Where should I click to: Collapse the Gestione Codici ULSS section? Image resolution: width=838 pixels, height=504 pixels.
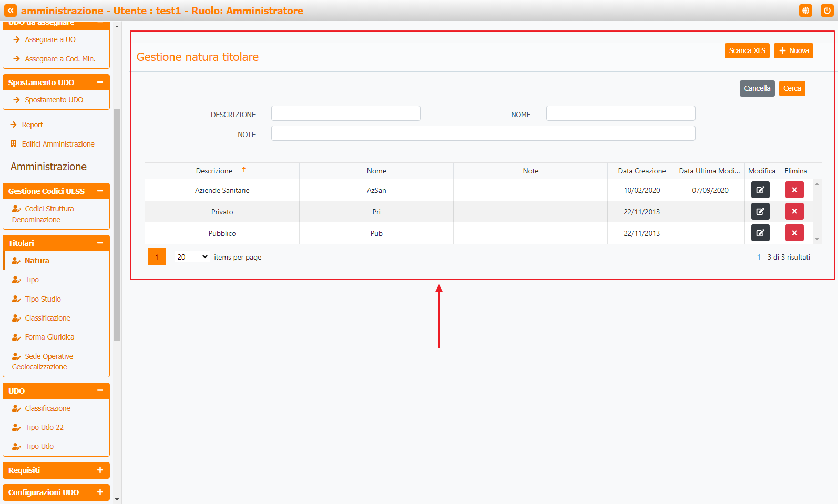100,191
